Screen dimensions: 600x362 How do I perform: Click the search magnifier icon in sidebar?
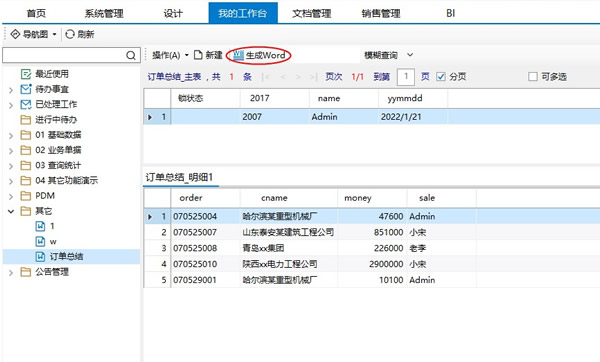click(130, 55)
